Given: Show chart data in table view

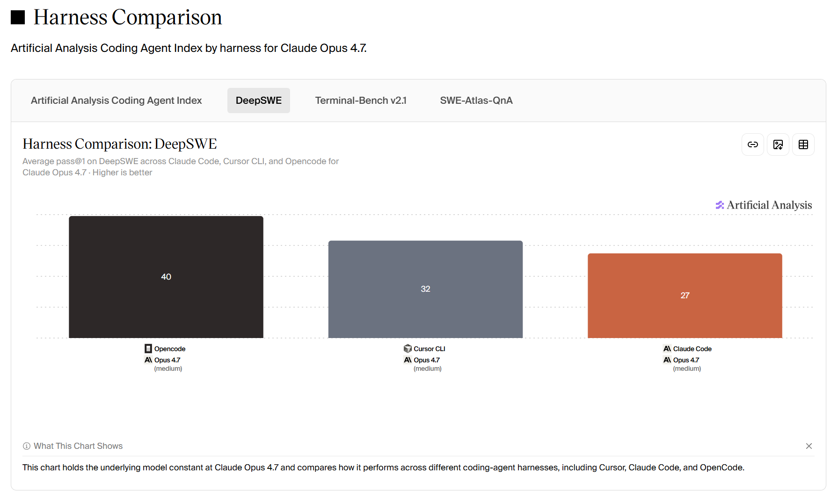Looking at the screenshot, I should [x=803, y=144].
